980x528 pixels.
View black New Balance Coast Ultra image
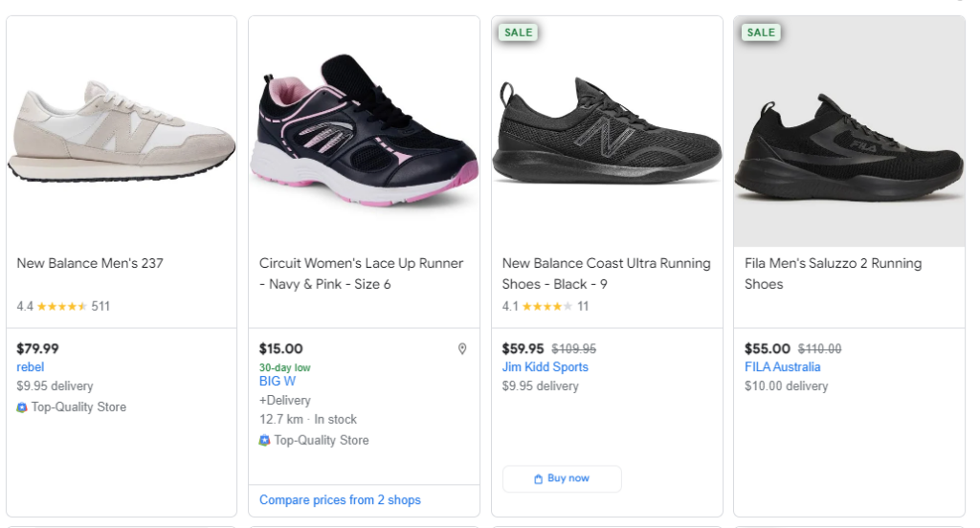(x=607, y=132)
